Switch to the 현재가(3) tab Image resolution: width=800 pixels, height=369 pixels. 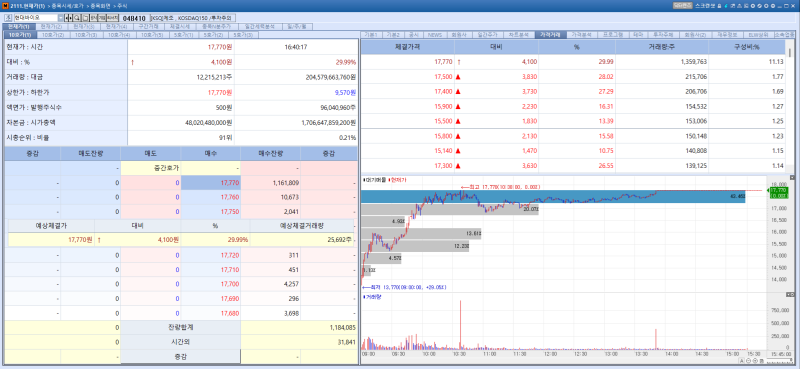click(x=84, y=27)
